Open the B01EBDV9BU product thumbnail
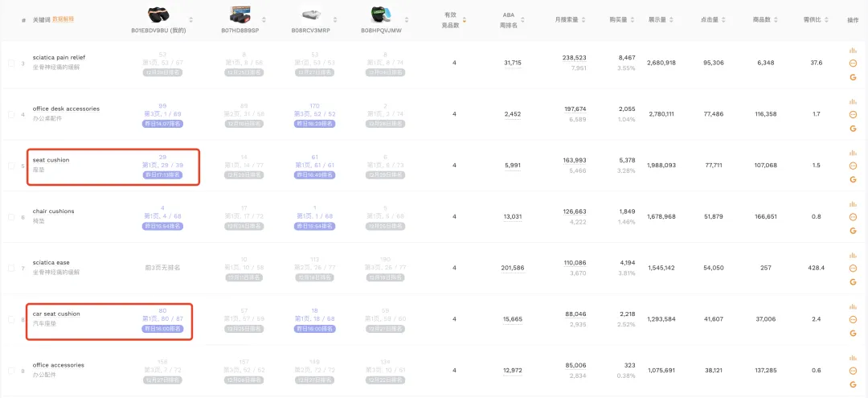Viewport: 868px width, 398px height. 165,15
